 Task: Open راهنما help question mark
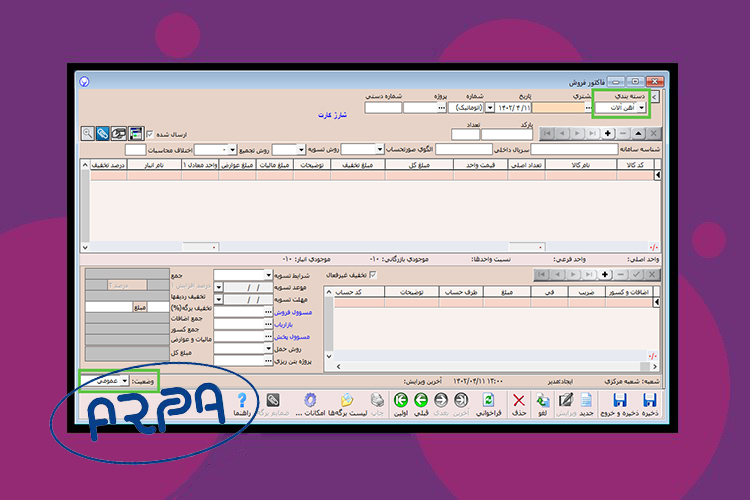(x=242, y=400)
